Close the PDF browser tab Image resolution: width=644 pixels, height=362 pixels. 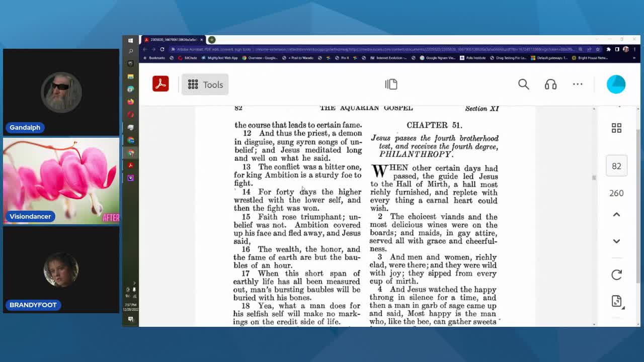(201, 40)
